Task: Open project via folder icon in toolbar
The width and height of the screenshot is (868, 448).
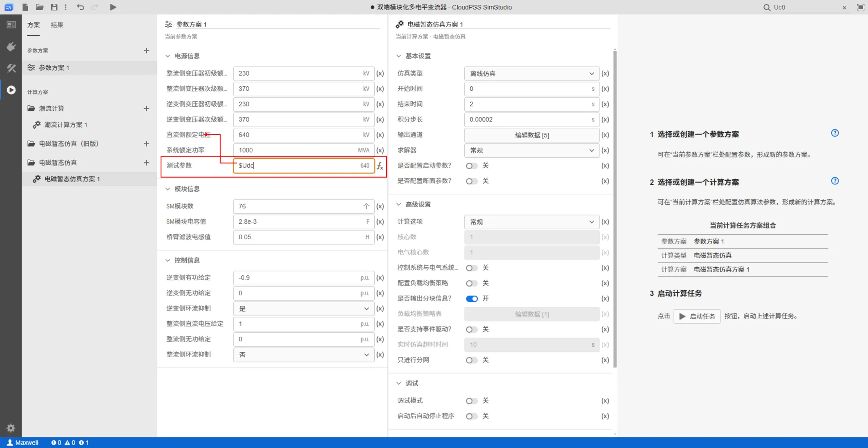Action: click(40, 7)
